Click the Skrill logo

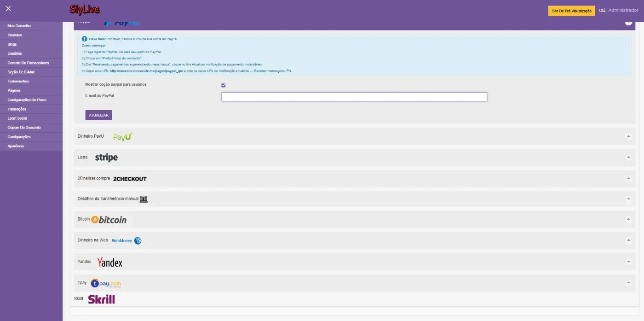pos(101,299)
